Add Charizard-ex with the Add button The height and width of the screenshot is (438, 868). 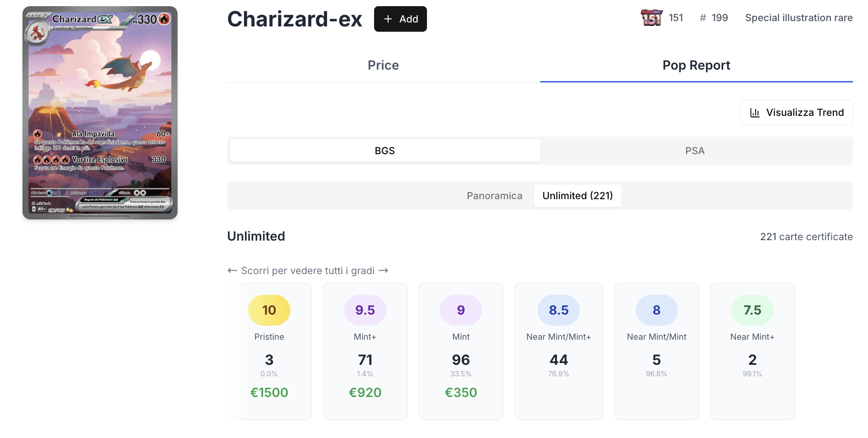(x=400, y=19)
